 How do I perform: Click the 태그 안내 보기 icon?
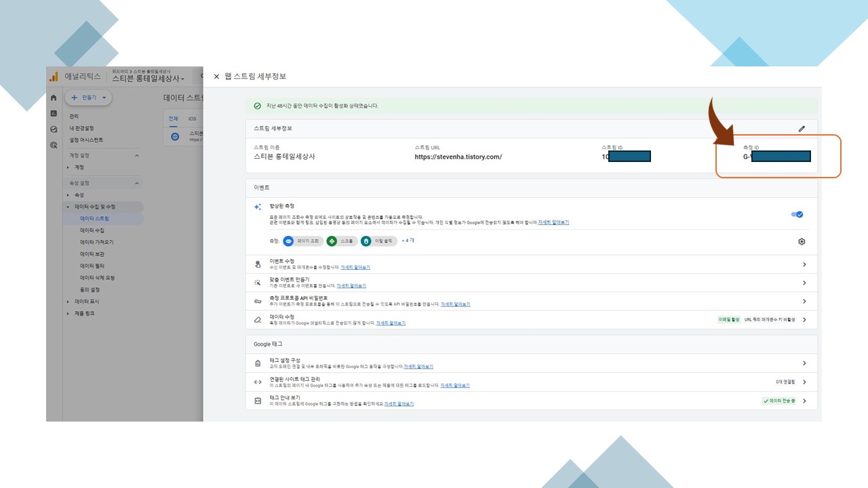click(258, 401)
